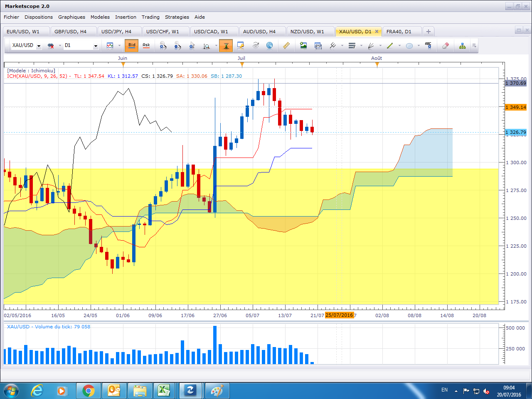The width and height of the screenshot is (532, 399).
Task: Click the chart snapshot window icon
Action: click(318, 45)
